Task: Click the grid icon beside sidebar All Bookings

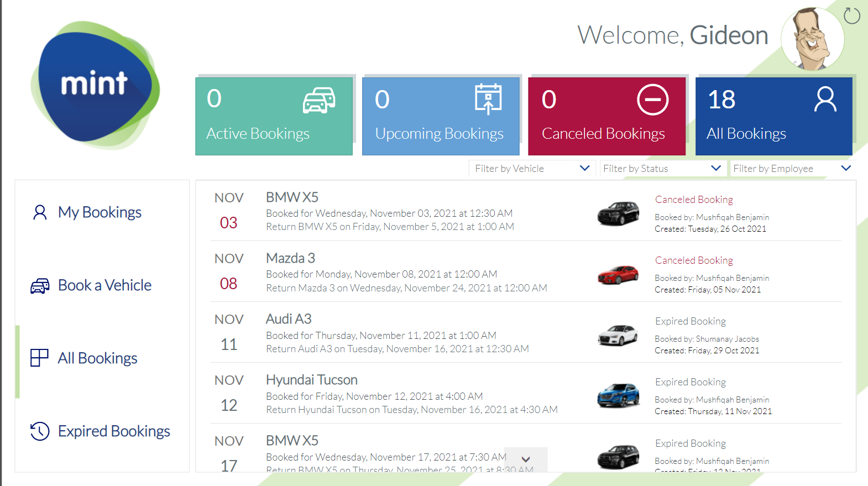Action: point(39,358)
